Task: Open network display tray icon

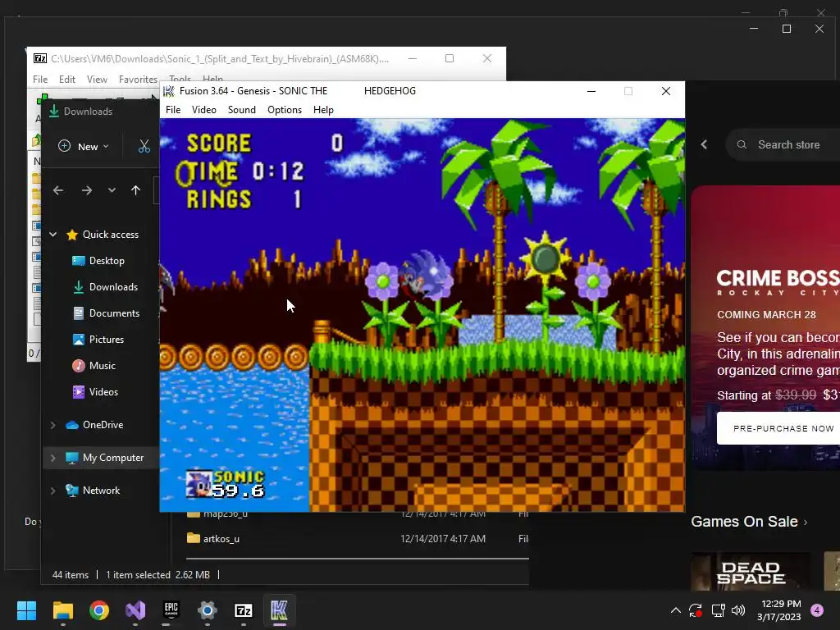Action: (x=718, y=610)
